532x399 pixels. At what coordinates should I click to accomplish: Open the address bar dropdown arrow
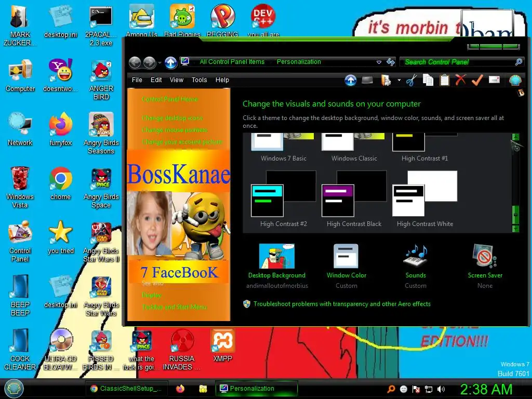click(379, 62)
